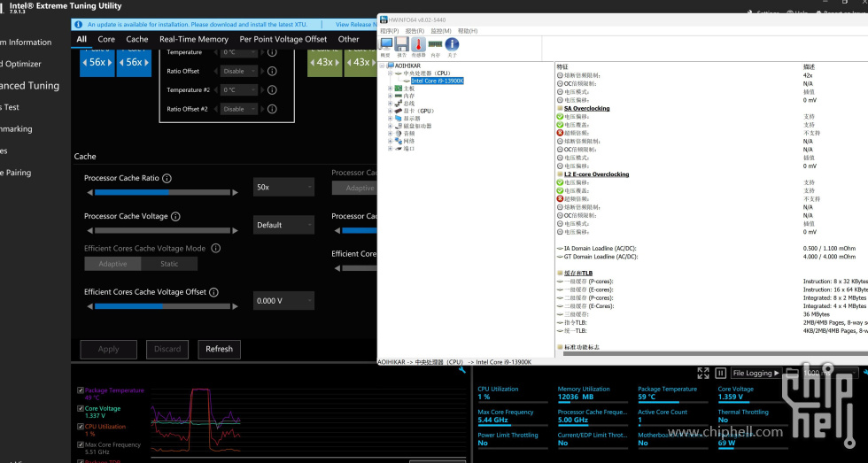Viewport: 868px width, 463px height.
Task: Open Advanced Tuning in the XTU sidebar
Action: click(x=29, y=86)
